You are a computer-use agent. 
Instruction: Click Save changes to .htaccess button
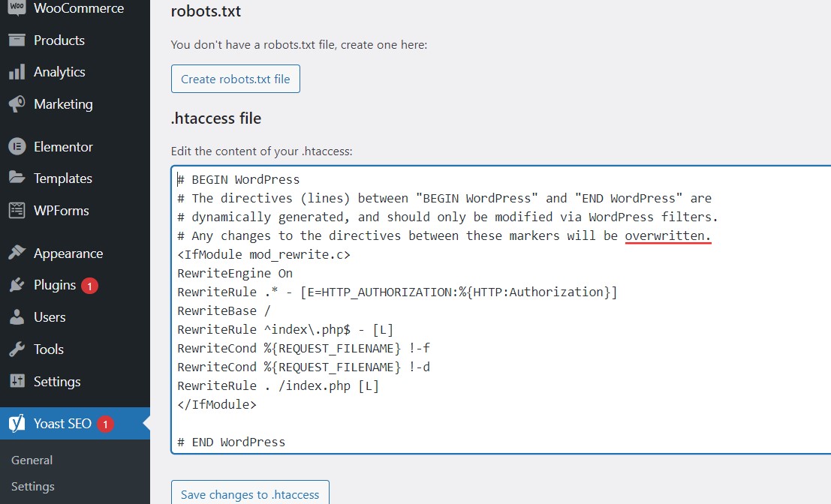pyautogui.click(x=250, y=493)
